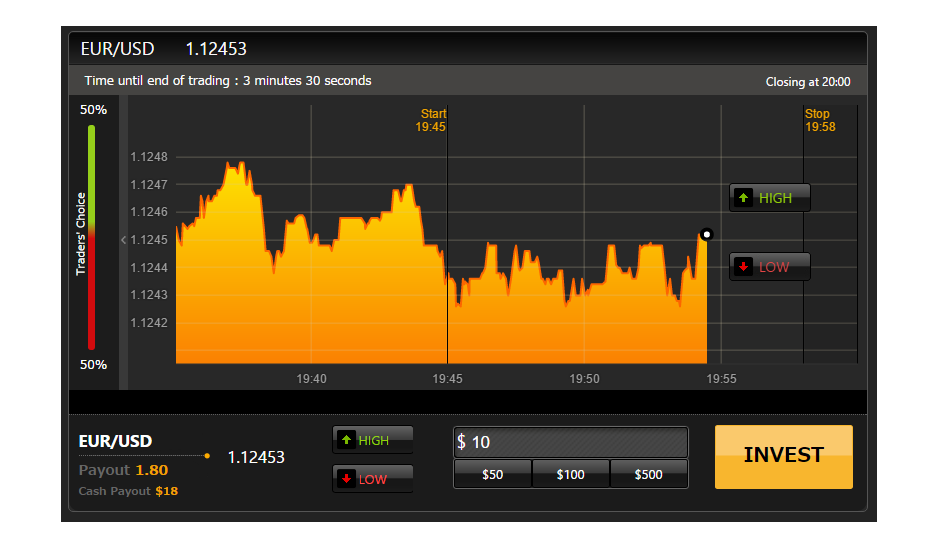Select HIGH option in the bottom panel
Screen dimensions: 936x556
[x=372, y=440]
